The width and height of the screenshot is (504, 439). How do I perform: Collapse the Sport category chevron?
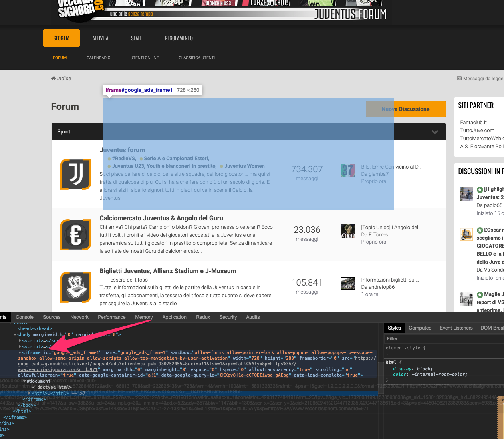point(435,132)
